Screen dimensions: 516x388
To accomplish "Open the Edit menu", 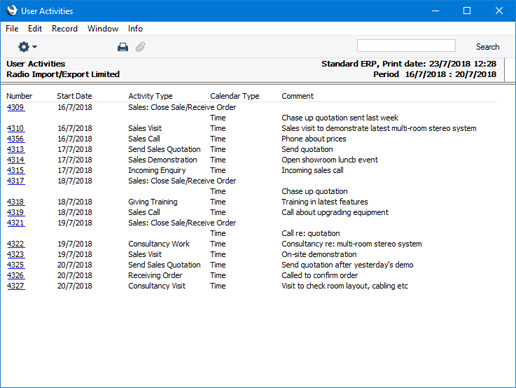I will coord(35,29).
